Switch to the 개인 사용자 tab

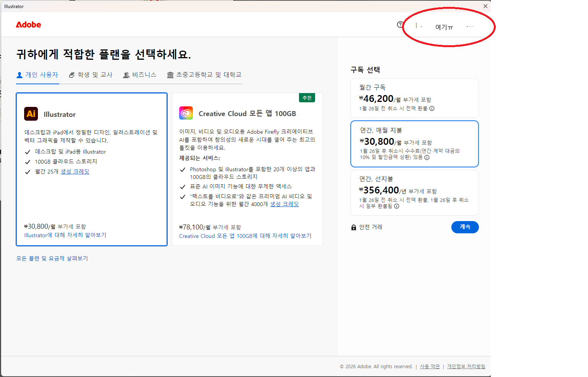click(38, 75)
